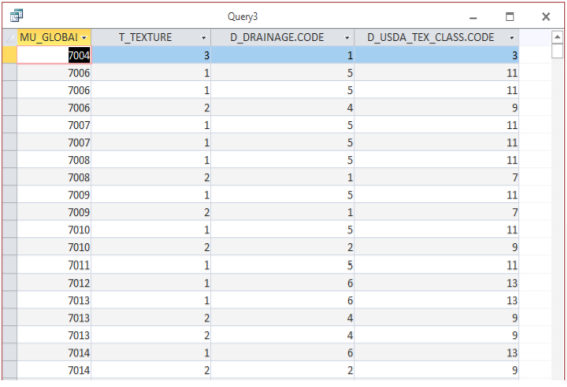Screen dimensions: 567x387
Task: Click the select-all corner box of the datasheet
Action: 10,37
